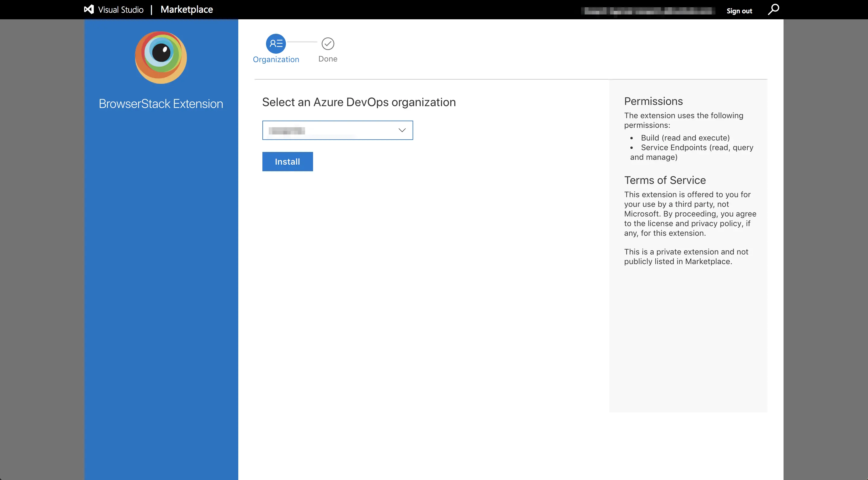Click the Visual Studio logo

pos(88,9)
